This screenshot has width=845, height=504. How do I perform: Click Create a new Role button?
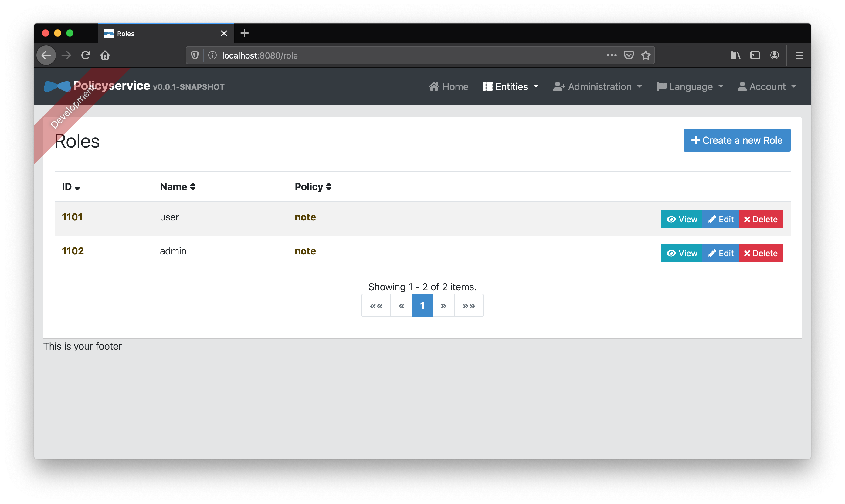[737, 140]
